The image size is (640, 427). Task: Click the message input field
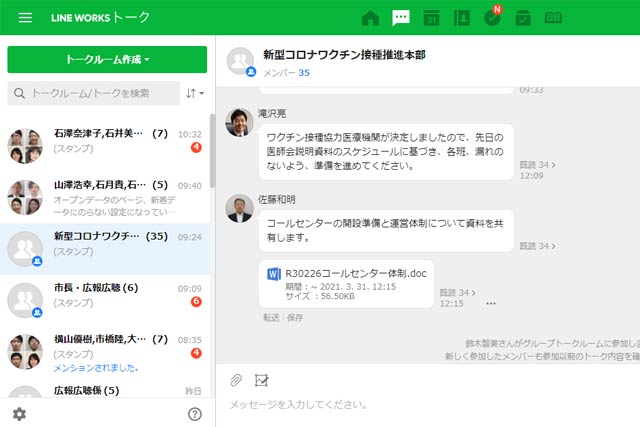click(428, 405)
